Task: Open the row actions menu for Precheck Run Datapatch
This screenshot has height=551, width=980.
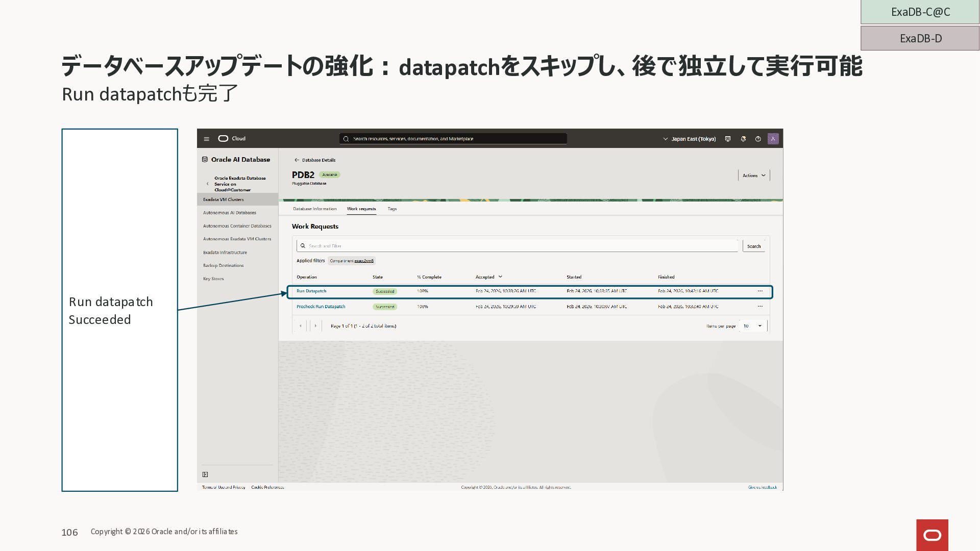Action: (x=760, y=307)
